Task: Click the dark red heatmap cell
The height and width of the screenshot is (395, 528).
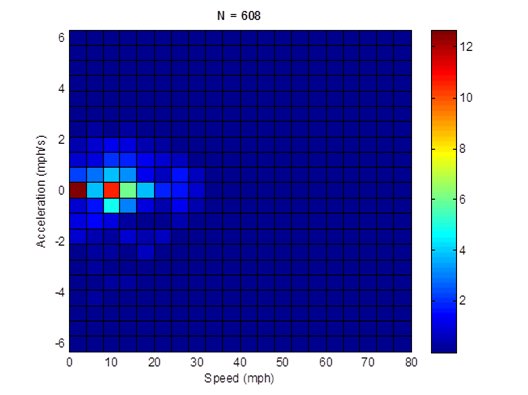Action: coord(78,190)
